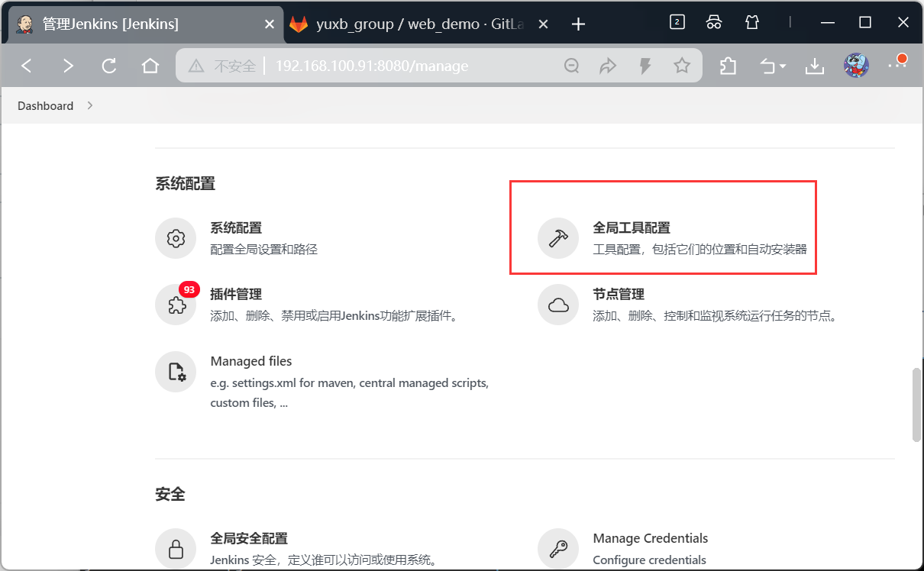The image size is (924, 571).
Task: Click the lock icon for 全局安全配置
Action: click(x=176, y=549)
